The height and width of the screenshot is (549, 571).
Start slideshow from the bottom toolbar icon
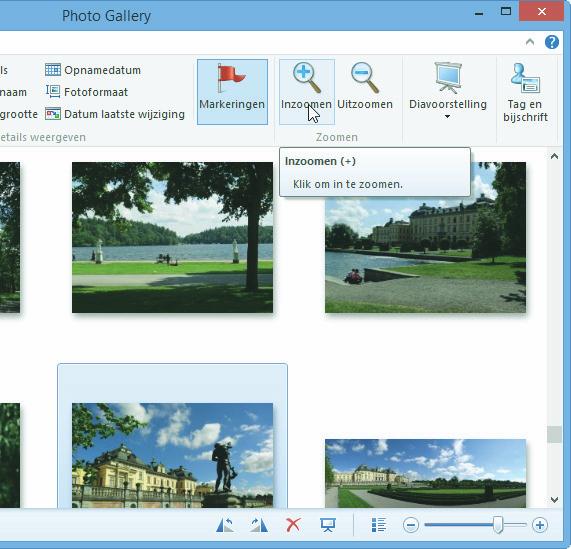click(328, 525)
